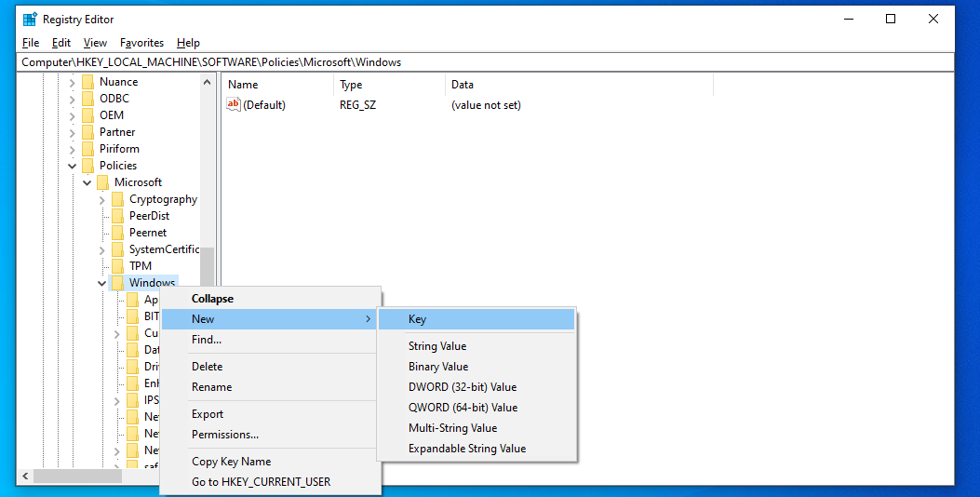The image size is (980, 497).
Task: Click the (Default) string value icon
Action: tap(233, 104)
